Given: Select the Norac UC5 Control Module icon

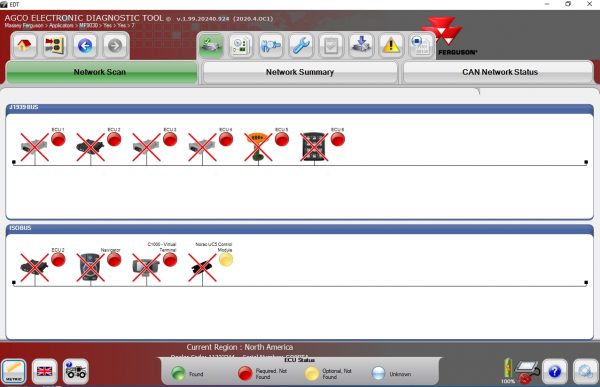Looking at the screenshot, I should pyautogui.click(x=202, y=268).
